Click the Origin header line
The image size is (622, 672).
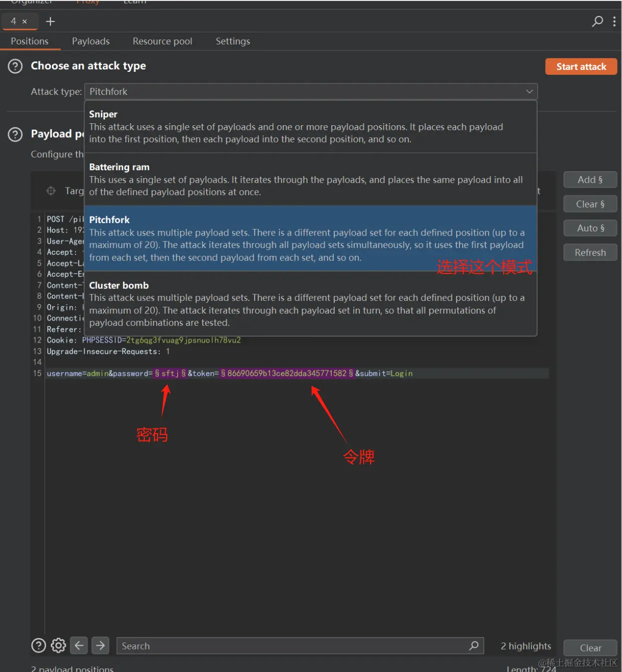65,307
